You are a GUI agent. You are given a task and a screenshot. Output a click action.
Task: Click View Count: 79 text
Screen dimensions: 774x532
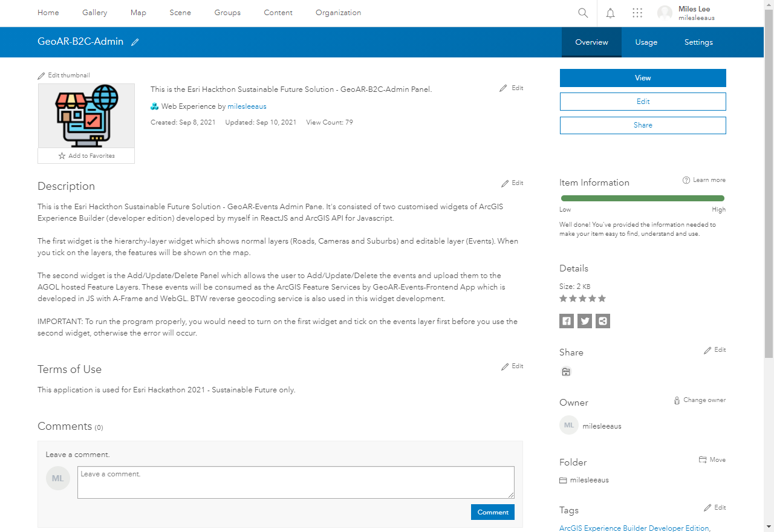tap(330, 122)
